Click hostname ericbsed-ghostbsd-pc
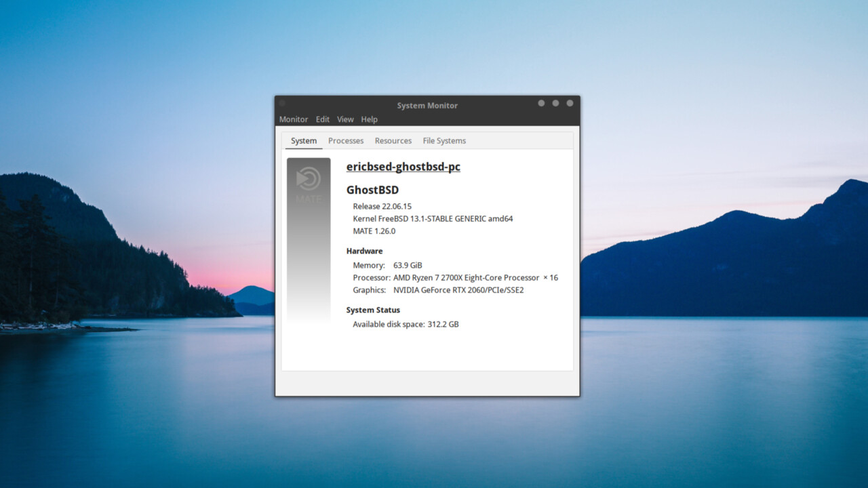 coord(403,167)
